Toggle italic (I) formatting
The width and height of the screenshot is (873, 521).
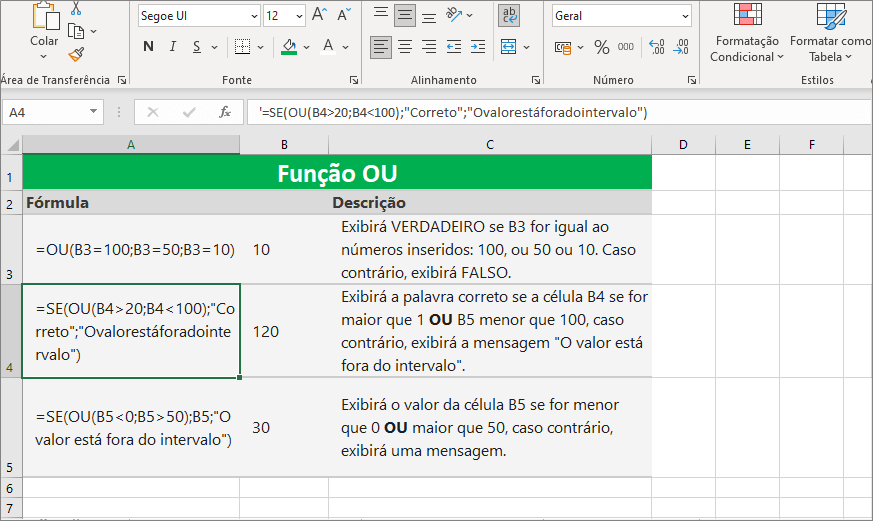pos(173,47)
